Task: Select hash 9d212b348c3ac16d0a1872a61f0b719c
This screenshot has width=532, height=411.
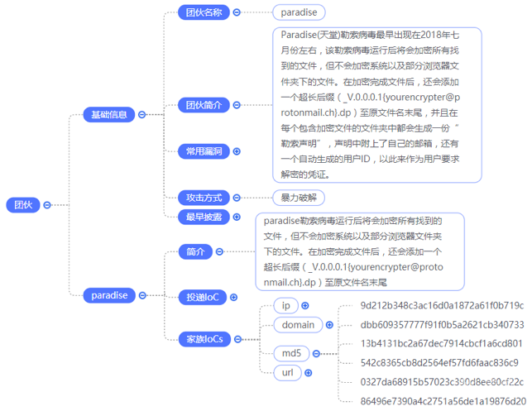Action: [442, 305]
